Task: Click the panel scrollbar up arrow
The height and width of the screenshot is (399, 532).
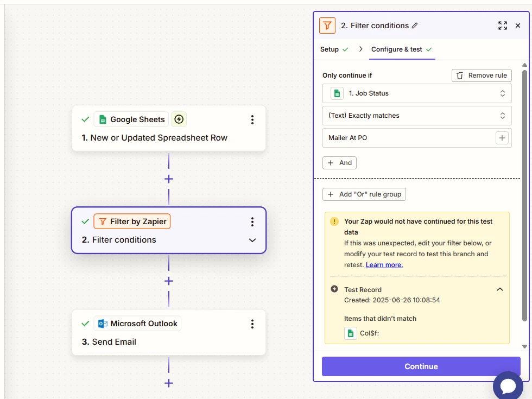Action: (524, 65)
